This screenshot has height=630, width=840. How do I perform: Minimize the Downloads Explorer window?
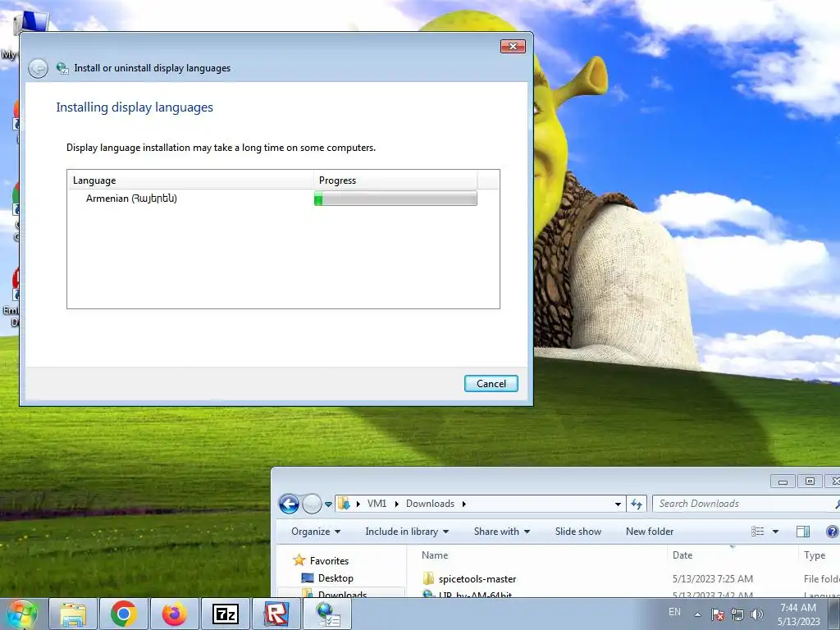(x=783, y=481)
